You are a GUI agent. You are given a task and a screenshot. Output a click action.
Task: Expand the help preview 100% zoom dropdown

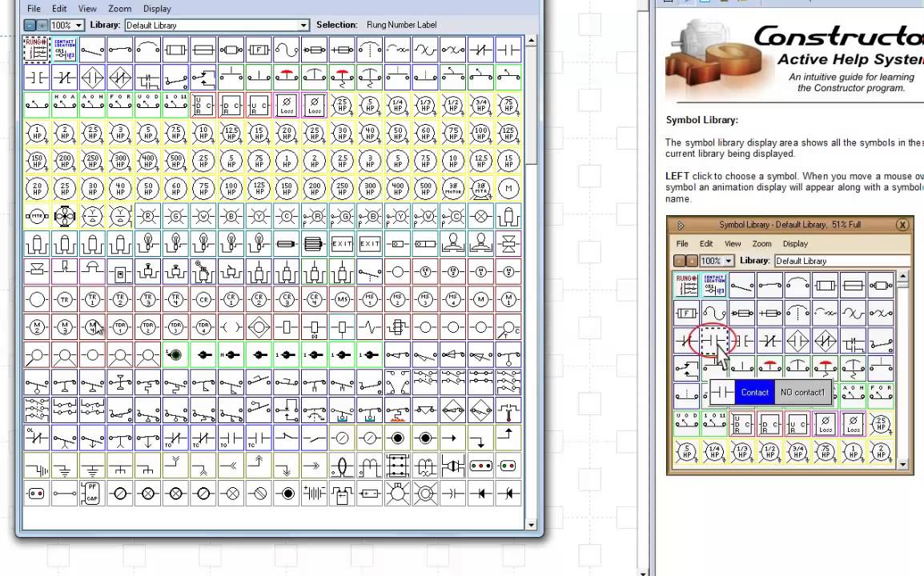(729, 260)
